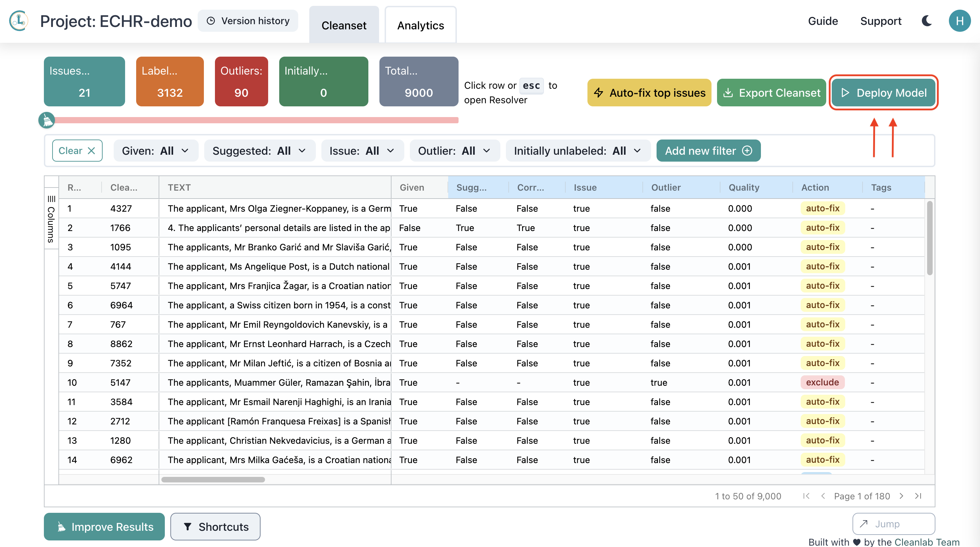
Task: Open Version history
Action: 248,21
